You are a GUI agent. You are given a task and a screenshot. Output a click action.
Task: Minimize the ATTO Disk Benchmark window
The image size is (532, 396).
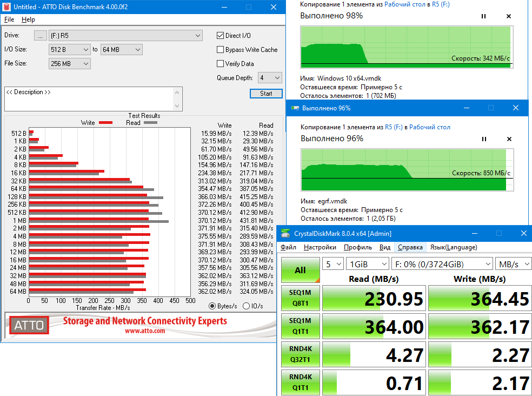coord(224,7)
